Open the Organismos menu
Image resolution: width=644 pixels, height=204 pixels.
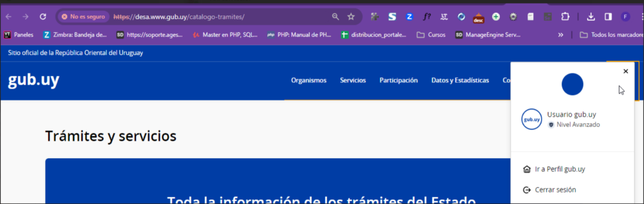click(309, 80)
